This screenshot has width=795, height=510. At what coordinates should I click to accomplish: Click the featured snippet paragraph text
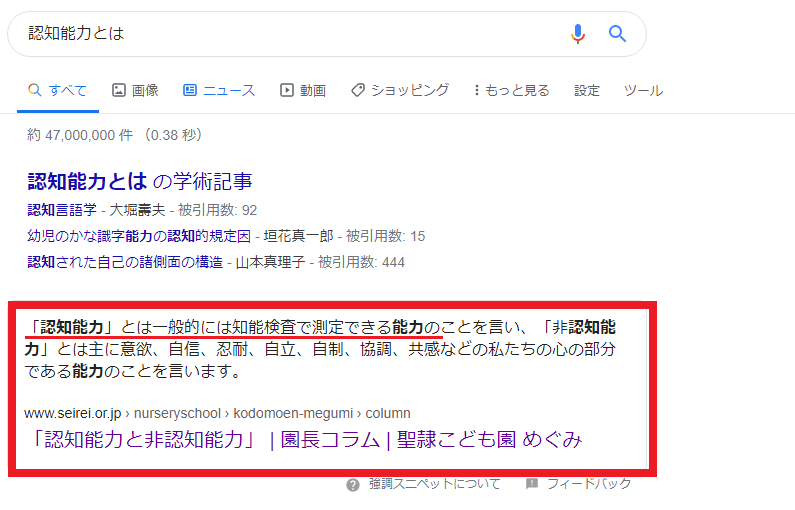tap(320, 349)
